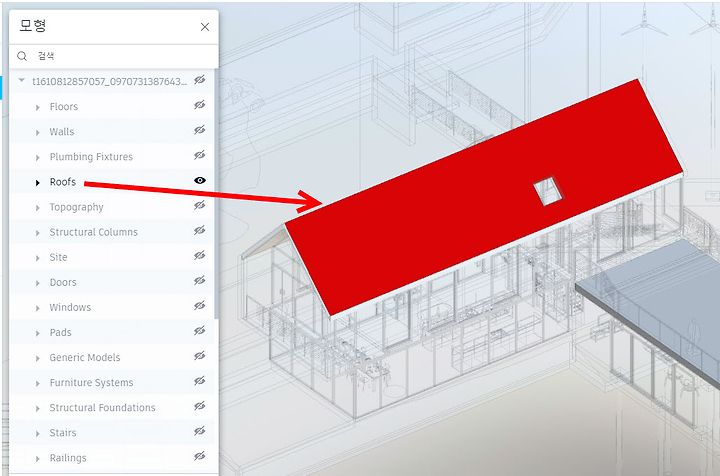This screenshot has height=476, width=720.
Task: Expand the Doors category arrow
Action: coord(38,283)
